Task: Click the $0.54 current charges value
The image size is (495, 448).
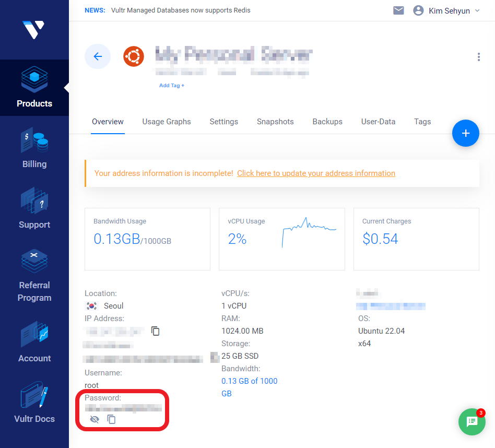Action: click(380, 239)
